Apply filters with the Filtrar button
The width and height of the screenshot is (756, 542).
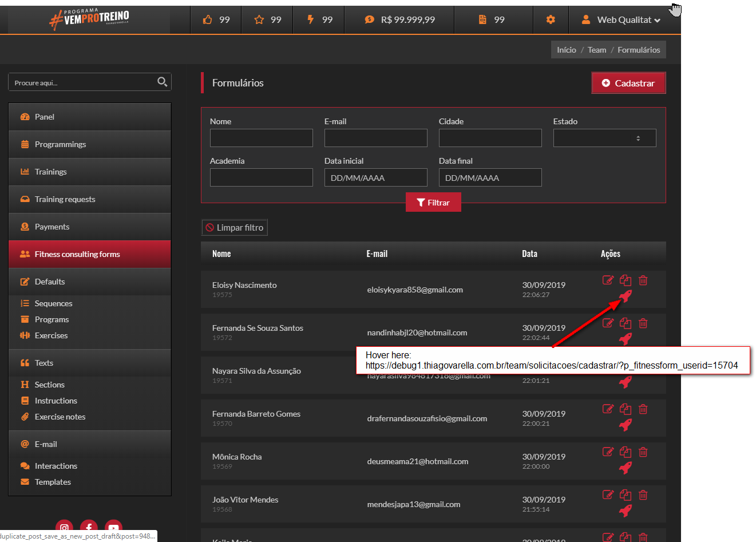point(433,203)
